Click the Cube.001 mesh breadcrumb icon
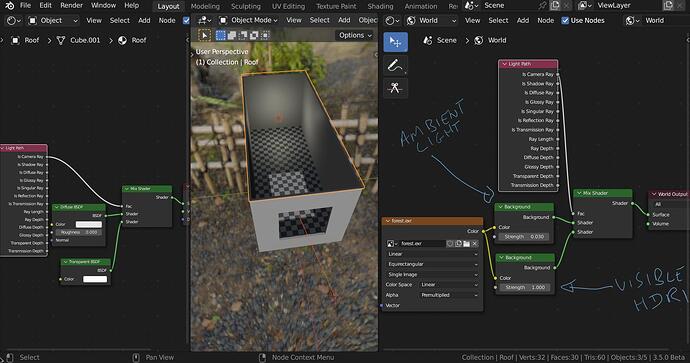The image size is (690, 363). (x=61, y=40)
